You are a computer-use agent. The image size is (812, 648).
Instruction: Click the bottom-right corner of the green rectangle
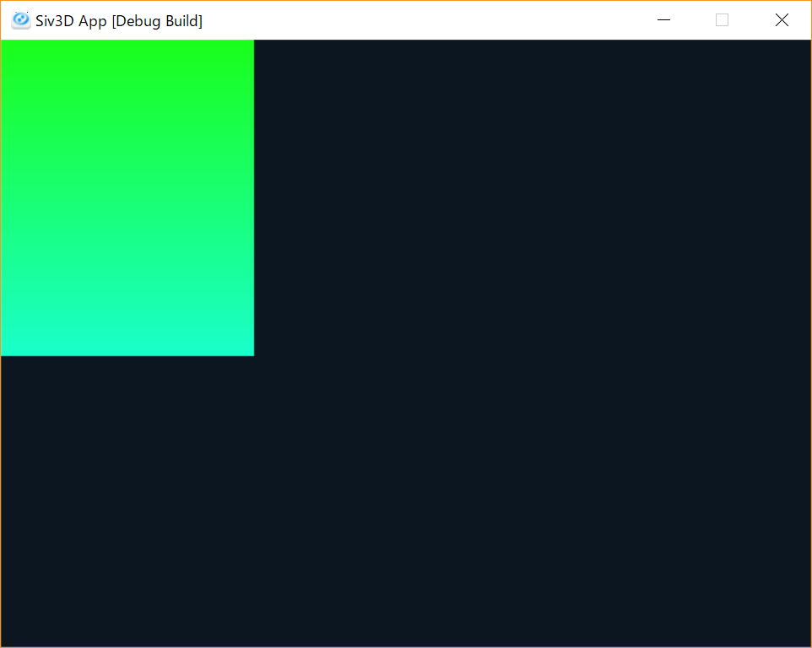251,352
